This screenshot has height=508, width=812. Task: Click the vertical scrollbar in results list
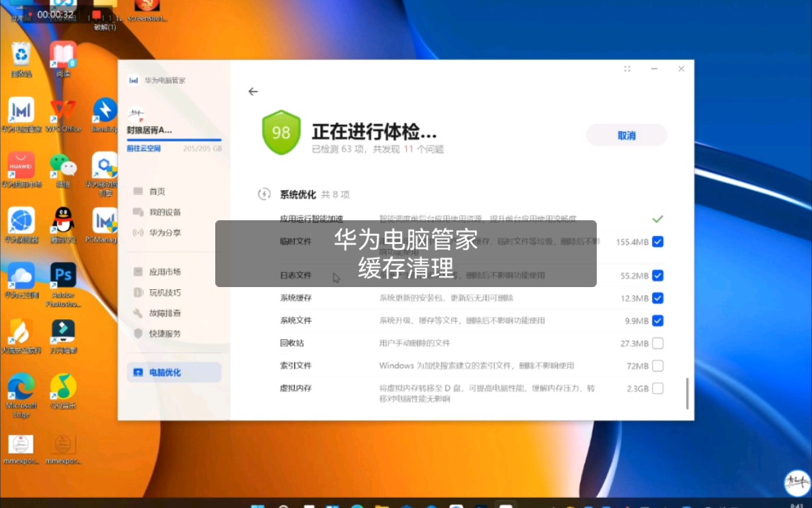click(687, 393)
